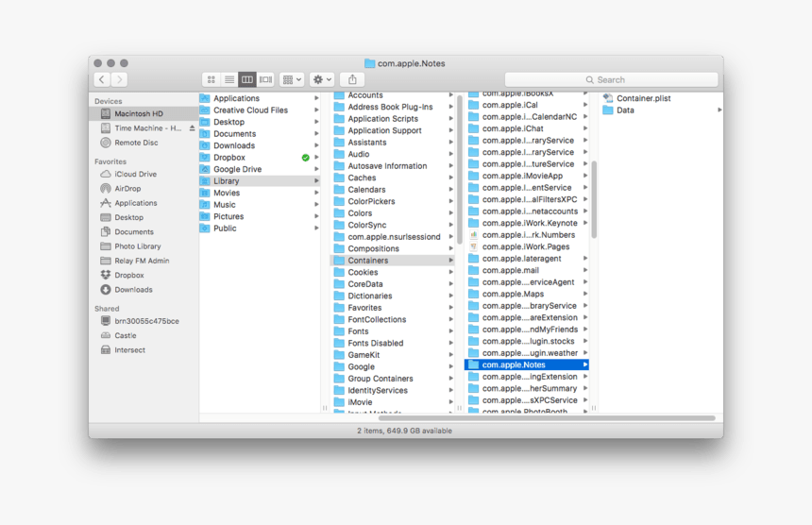The width and height of the screenshot is (812, 525).
Task: Select column view button in toolbar
Action: [247, 79]
